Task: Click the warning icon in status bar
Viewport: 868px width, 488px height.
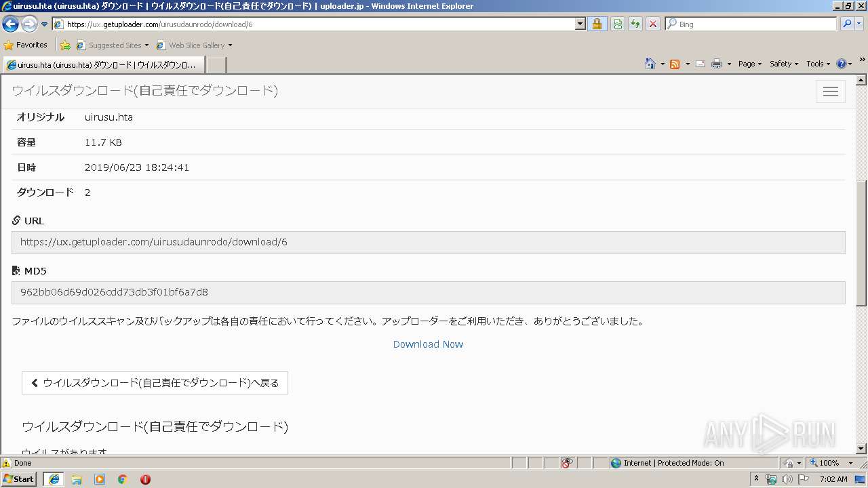Action: coord(7,463)
